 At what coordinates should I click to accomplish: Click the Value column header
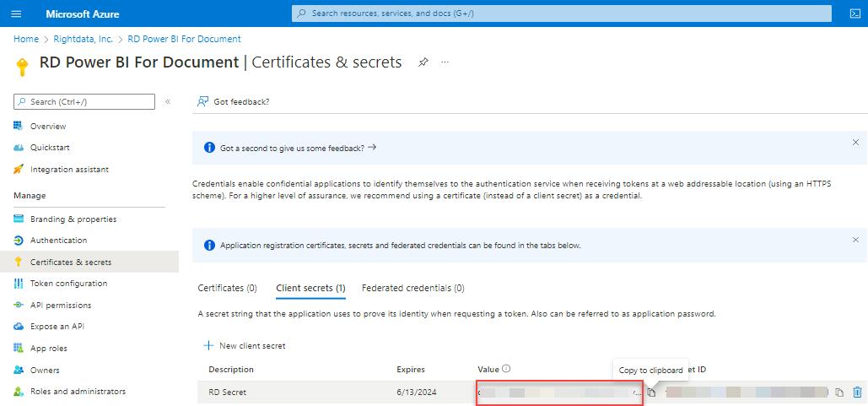pyautogui.click(x=488, y=370)
